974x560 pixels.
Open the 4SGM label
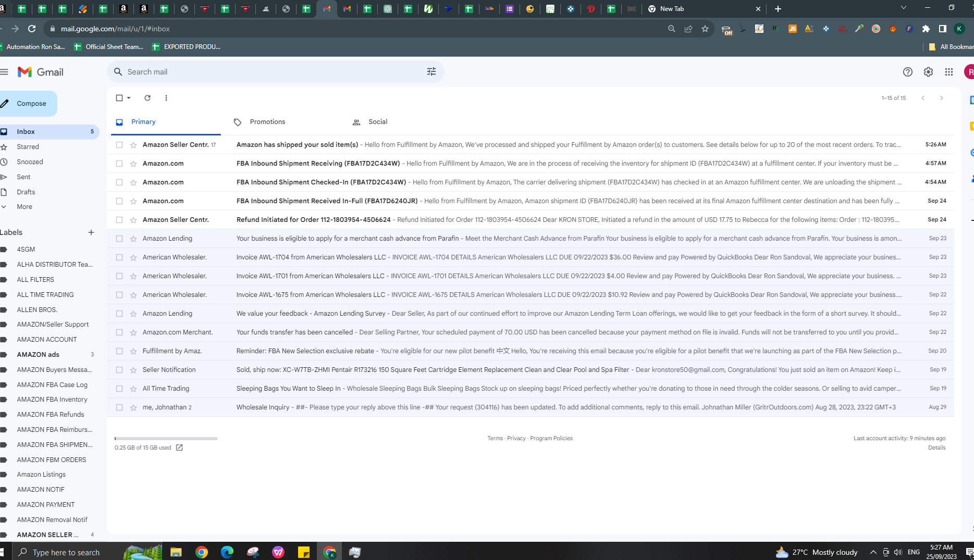click(26, 250)
